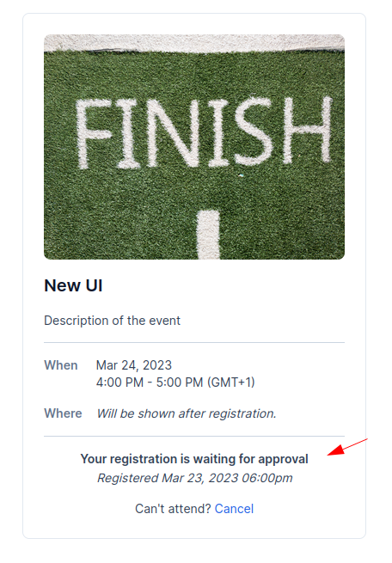Click Will be shown after registration text
This screenshot has width=392, height=563.
(187, 413)
